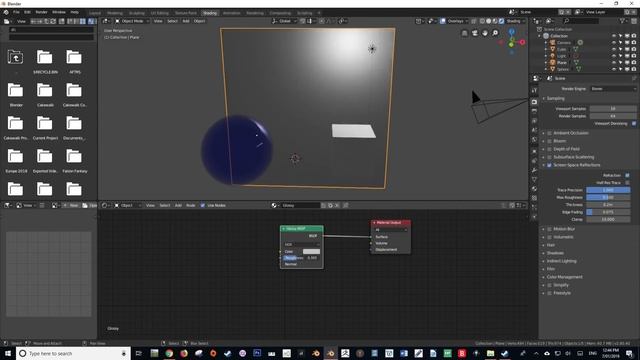Screen dimensions: 640x360
Task: Expand the Indirect Lighting panel
Action: tap(561, 261)
